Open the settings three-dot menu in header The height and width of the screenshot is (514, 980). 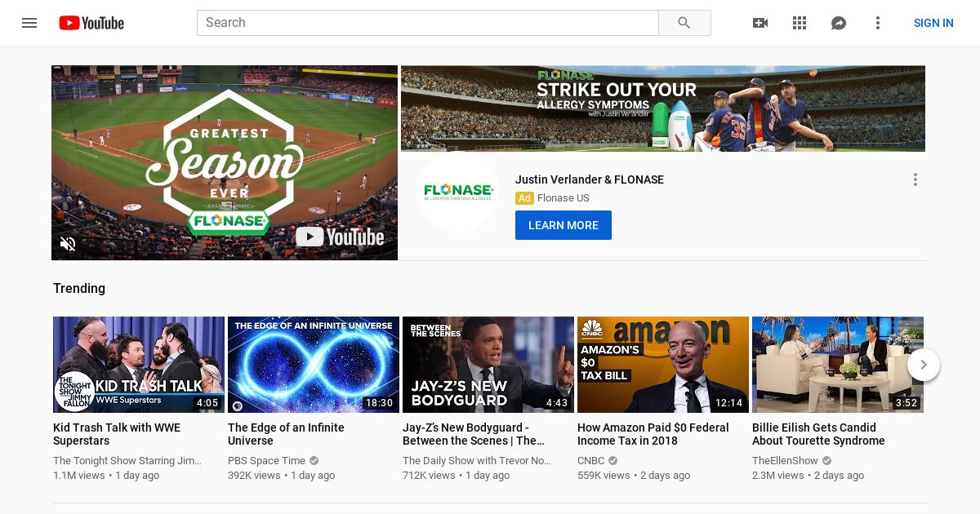[x=878, y=23]
